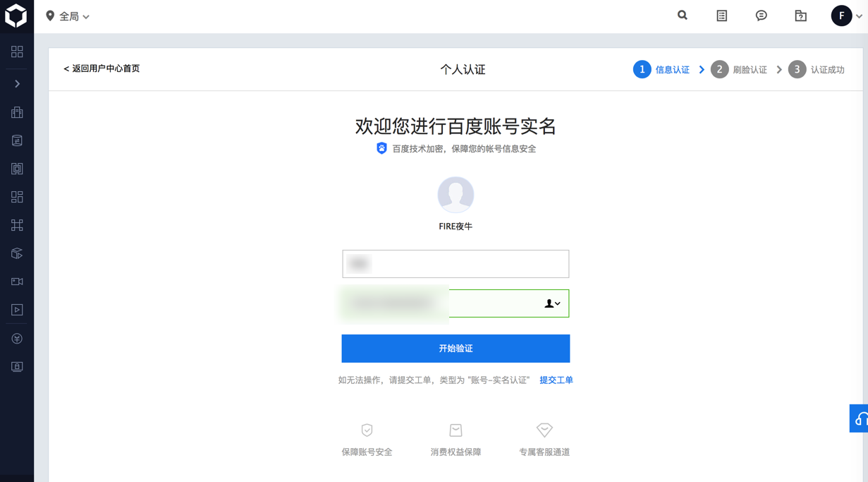Click the 专属客服通道 diamond icon
Viewport: 868px width, 482px height.
(x=544, y=430)
